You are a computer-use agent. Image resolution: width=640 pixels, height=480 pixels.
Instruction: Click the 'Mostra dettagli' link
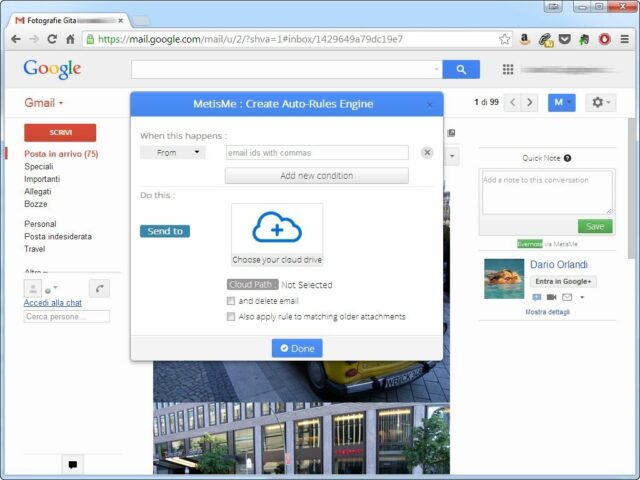[x=548, y=312]
